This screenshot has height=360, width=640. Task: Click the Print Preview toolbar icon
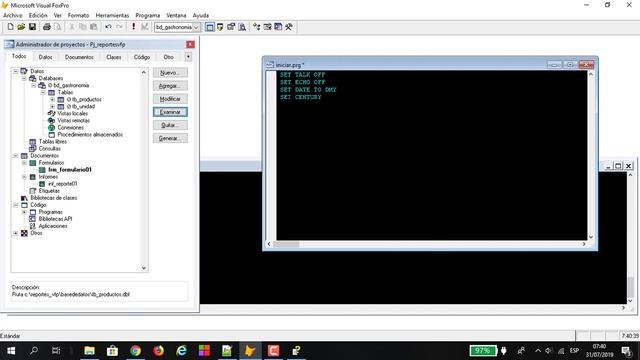pyautogui.click(x=58, y=27)
